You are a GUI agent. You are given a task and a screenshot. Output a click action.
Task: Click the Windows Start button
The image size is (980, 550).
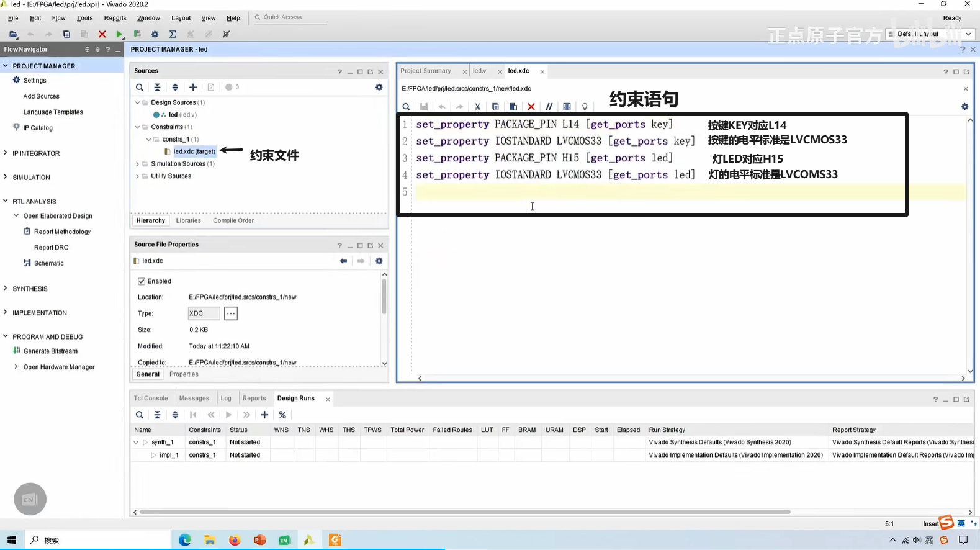coord(11,540)
